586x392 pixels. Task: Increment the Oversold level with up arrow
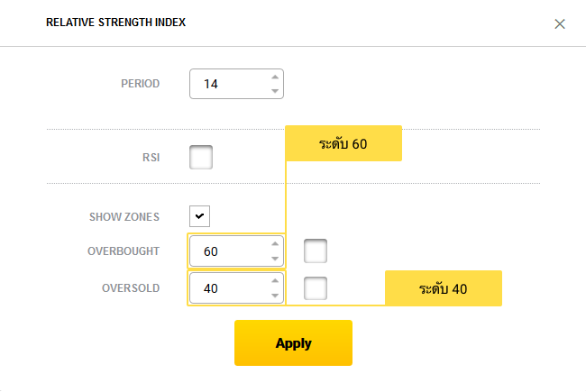coord(275,281)
